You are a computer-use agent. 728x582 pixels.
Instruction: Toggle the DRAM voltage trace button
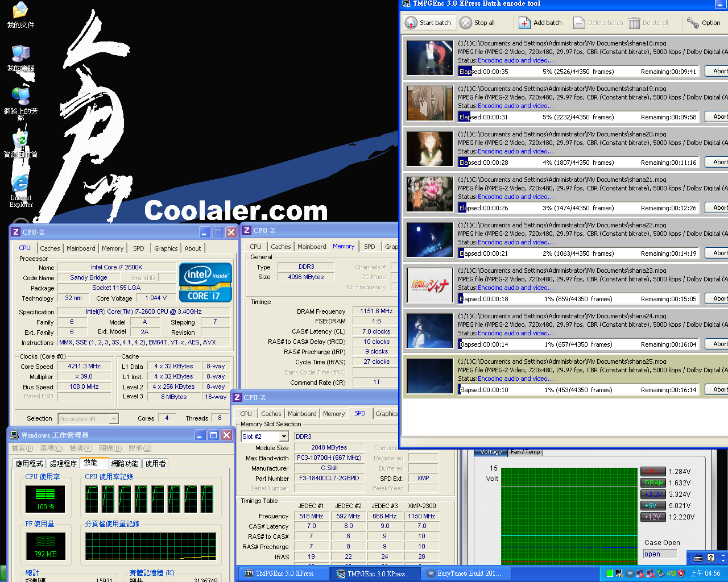point(653,483)
